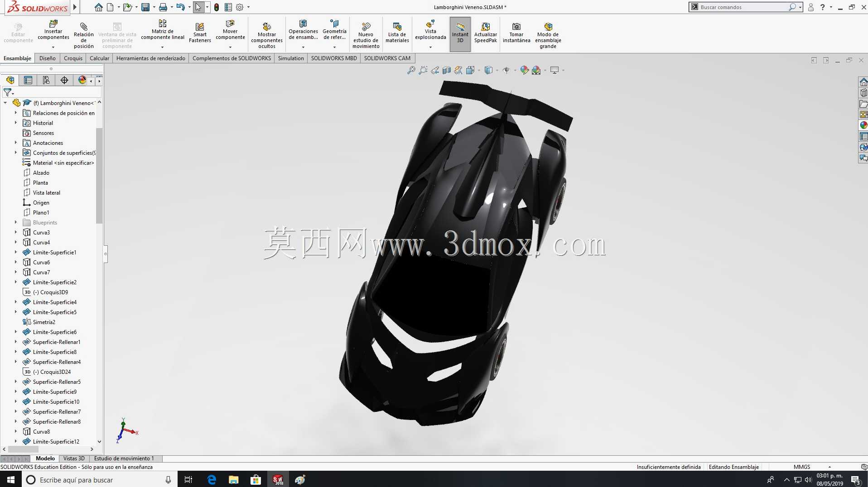Open Lista de materiales
Screen dimensions: 868x487
tap(397, 33)
